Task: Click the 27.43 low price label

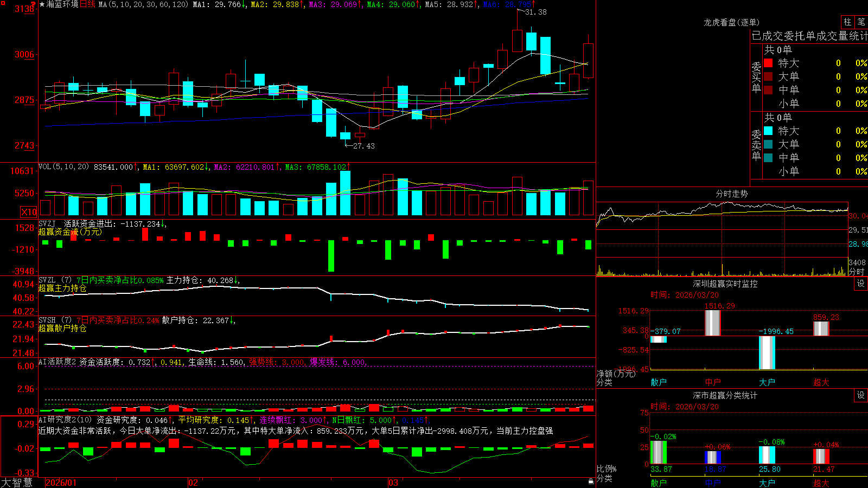Action: click(x=363, y=146)
